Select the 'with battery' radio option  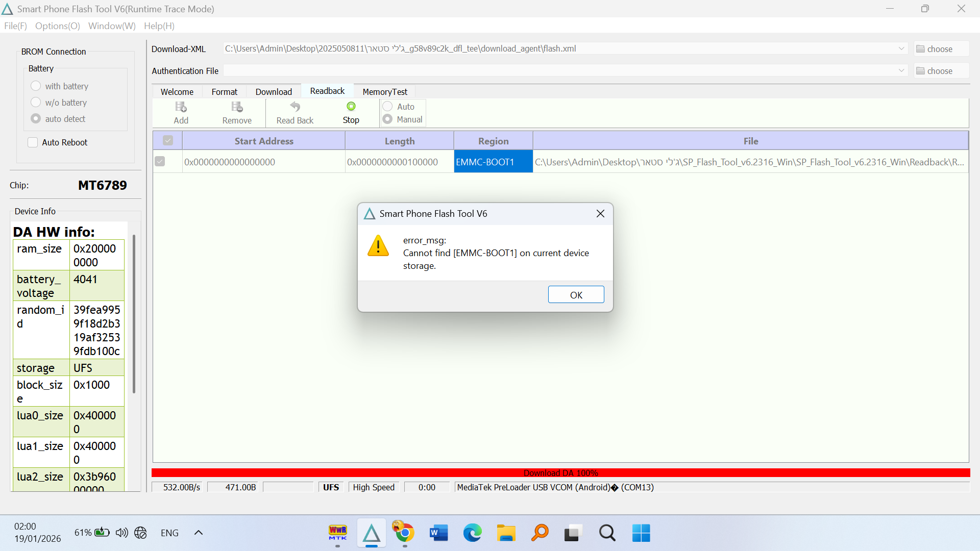36,86
